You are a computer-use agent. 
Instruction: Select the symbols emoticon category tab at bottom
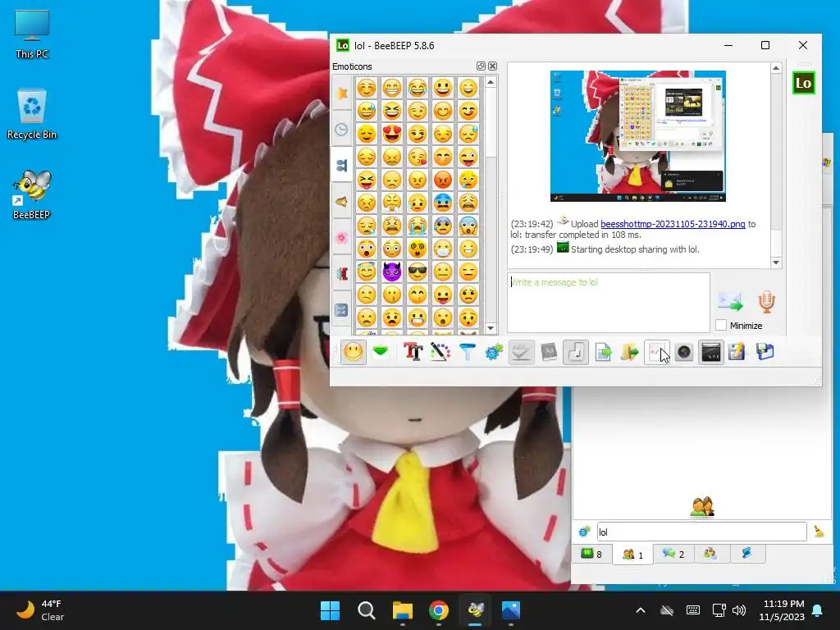pyautogui.click(x=342, y=310)
